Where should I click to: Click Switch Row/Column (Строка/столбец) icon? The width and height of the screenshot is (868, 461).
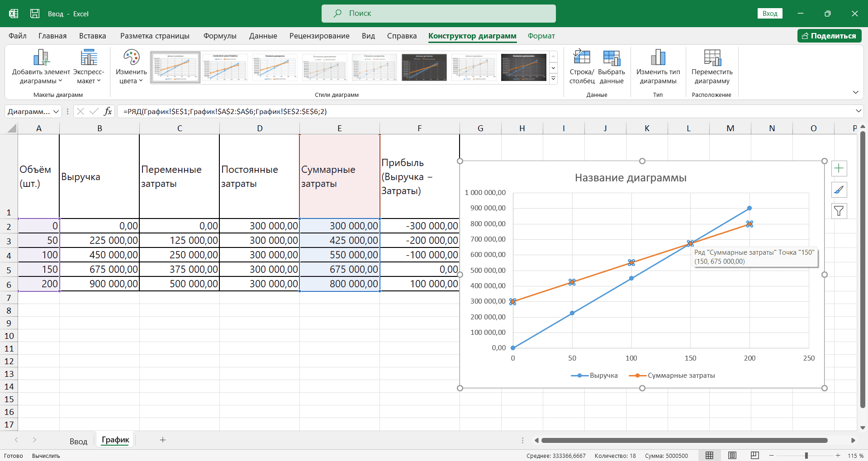[582, 57]
